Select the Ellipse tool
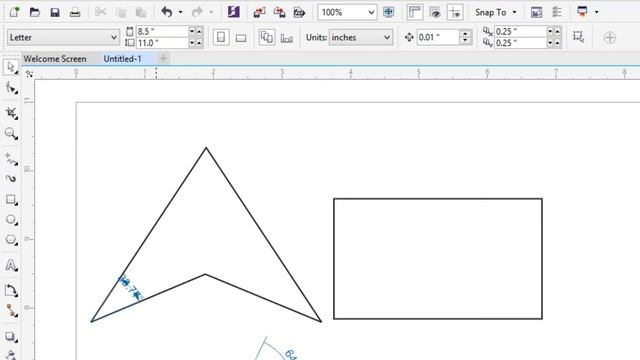This screenshot has height=360, width=640. coord(11,220)
